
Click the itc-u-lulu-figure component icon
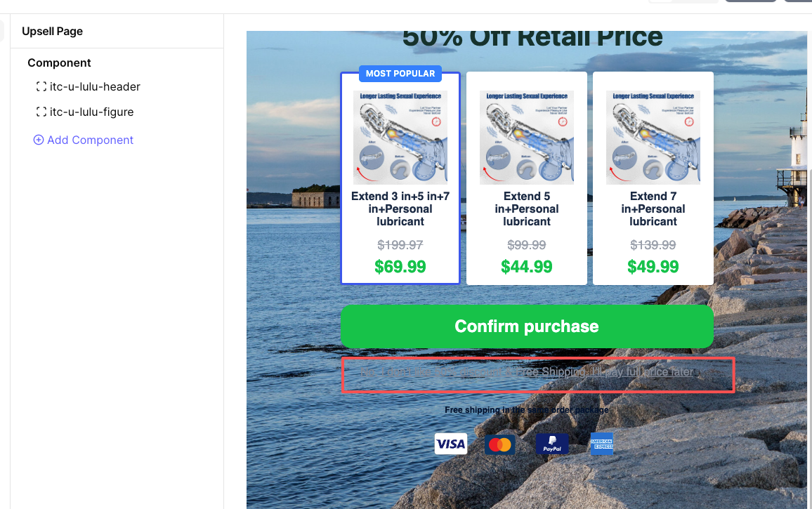41,112
